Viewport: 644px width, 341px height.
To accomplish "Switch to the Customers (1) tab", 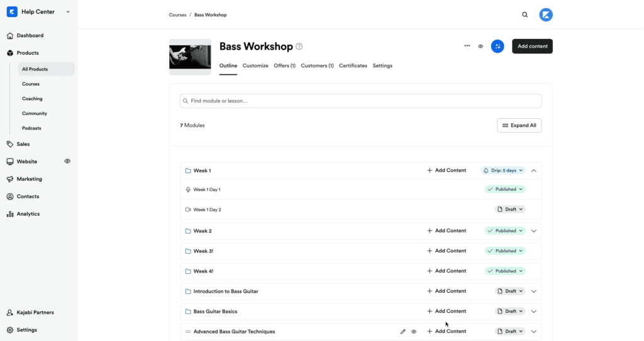I will click(x=317, y=65).
